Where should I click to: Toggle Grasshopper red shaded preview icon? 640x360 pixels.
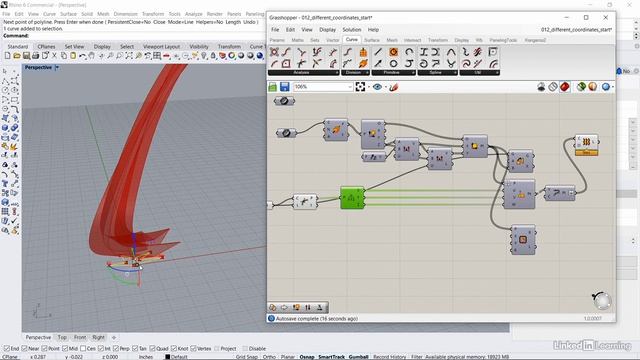click(x=564, y=87)
